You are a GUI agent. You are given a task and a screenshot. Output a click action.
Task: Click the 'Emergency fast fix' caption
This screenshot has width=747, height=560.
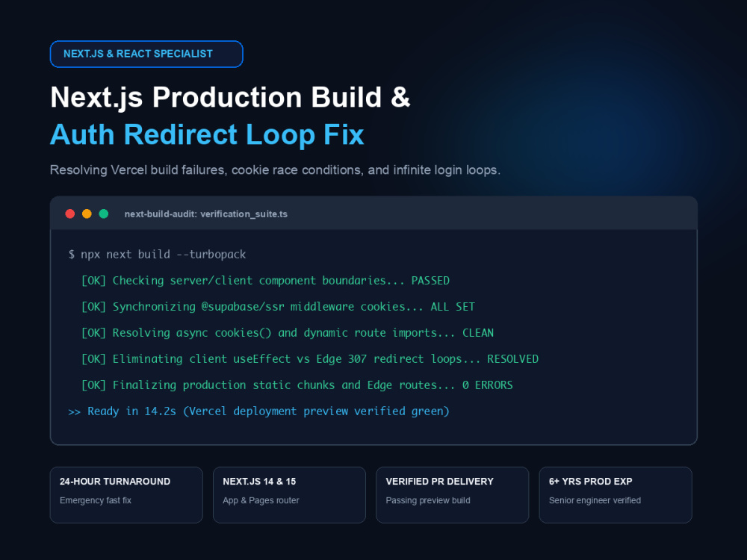pyautogui.click(x=96, y=500)
